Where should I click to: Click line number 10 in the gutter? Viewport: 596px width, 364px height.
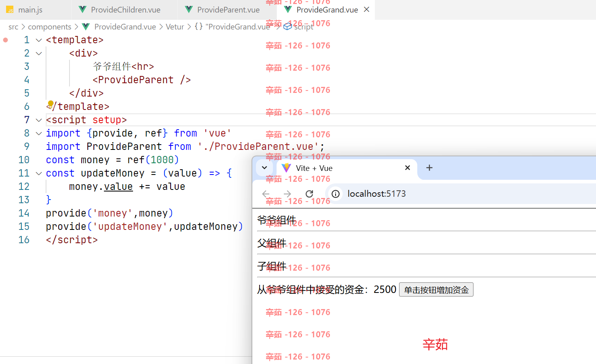tap(24, 160)
